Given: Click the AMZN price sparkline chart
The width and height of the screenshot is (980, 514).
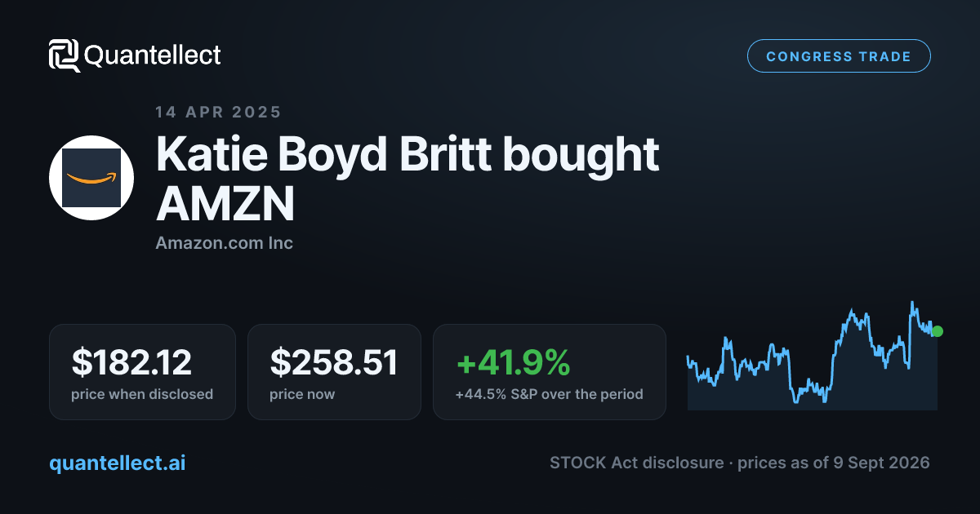Looking at the screenshot, I should 813,357.
